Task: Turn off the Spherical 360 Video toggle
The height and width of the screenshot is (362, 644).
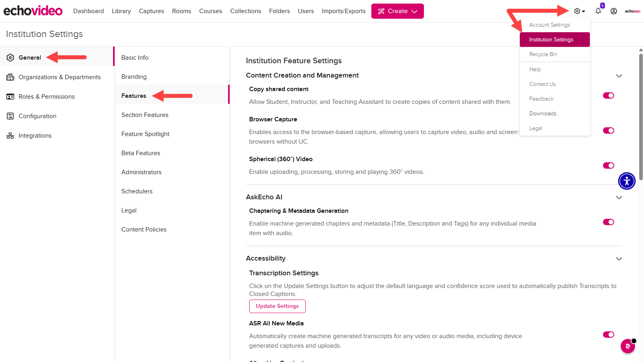Action: click(608, 165)
